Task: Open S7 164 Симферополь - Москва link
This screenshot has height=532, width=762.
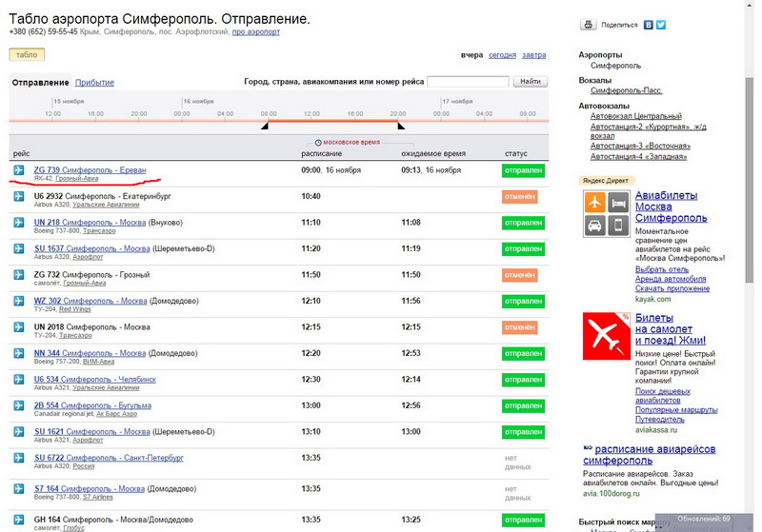Action: (90, 489)
